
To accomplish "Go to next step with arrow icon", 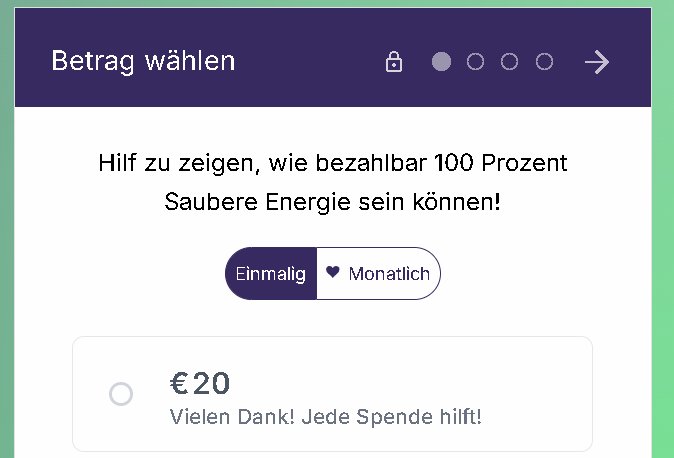I will pyautogui.click(x=597, y=62).
